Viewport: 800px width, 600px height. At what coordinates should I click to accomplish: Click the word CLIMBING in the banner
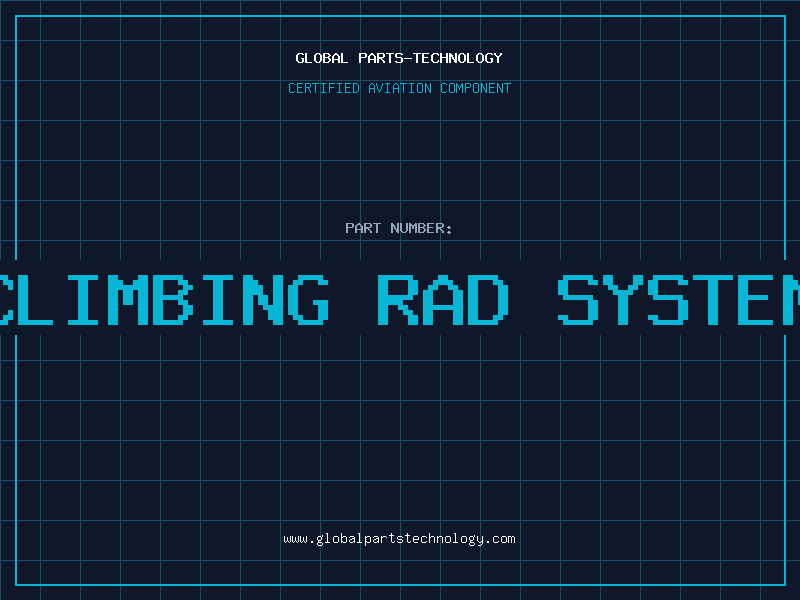click(165, 299)
